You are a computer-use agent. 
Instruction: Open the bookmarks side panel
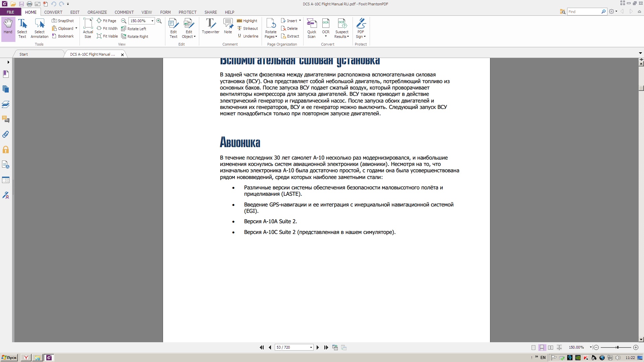6,74
